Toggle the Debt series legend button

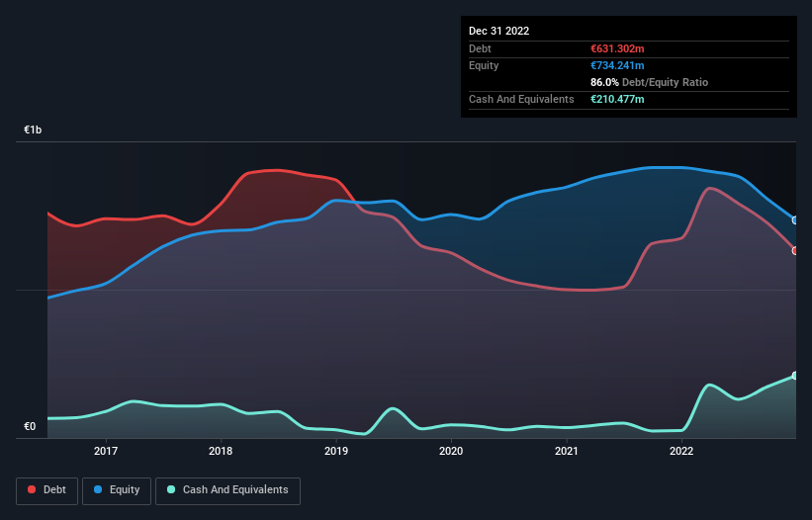point(47,490)
